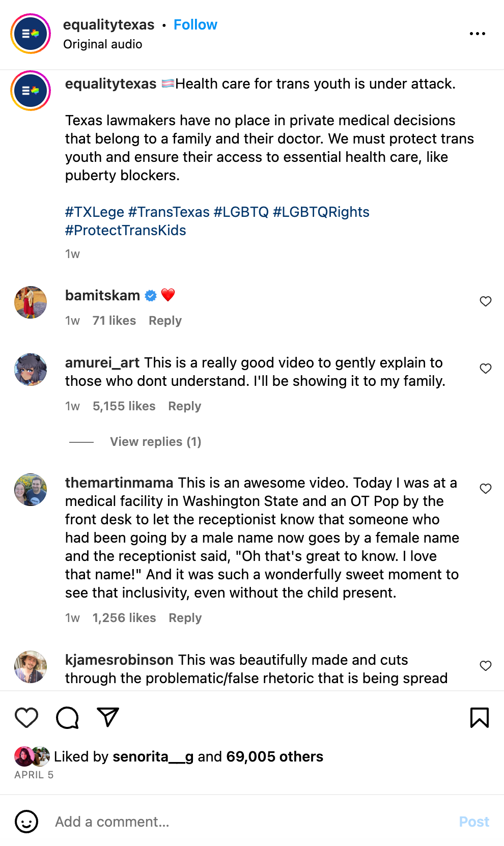Reply to themartinmama's comment
The height and width of the screenshot is (846, 504).
click(185, 618)
